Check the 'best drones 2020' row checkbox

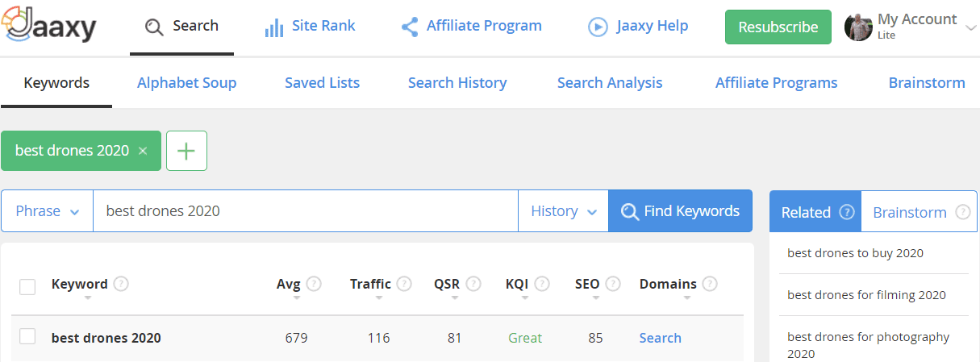pos(27,337)
